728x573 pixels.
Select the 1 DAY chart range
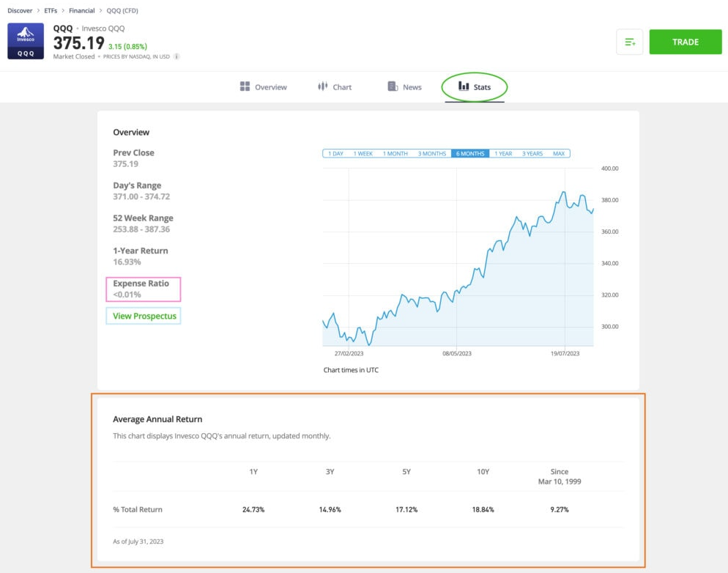(335, 154)
